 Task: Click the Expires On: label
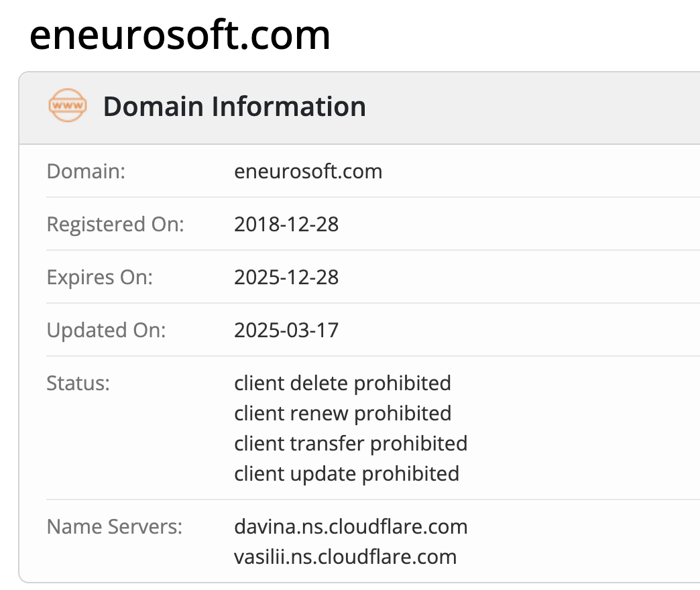[x=99, y=278]
